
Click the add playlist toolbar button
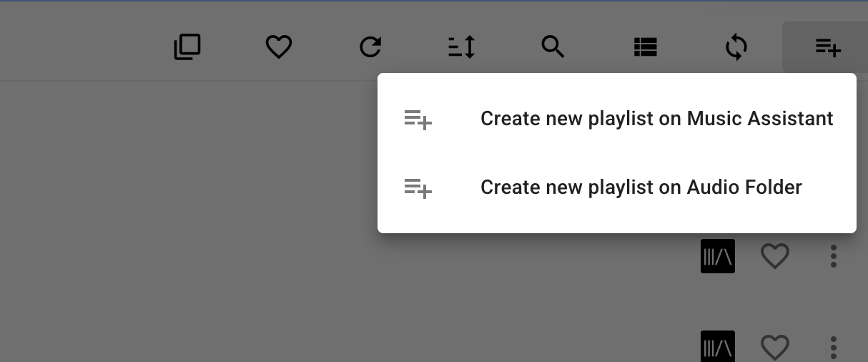click(828, 47)
